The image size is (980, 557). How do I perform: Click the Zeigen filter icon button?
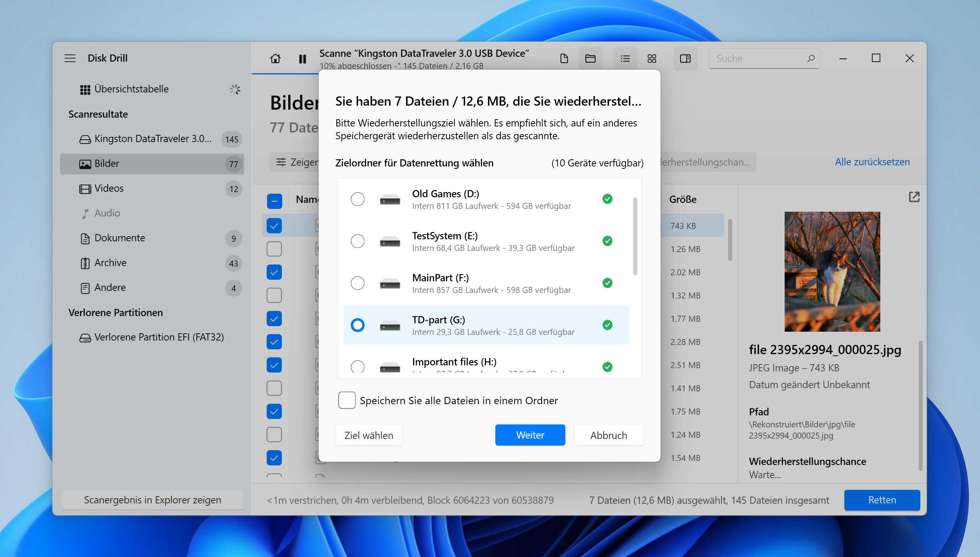281,162
